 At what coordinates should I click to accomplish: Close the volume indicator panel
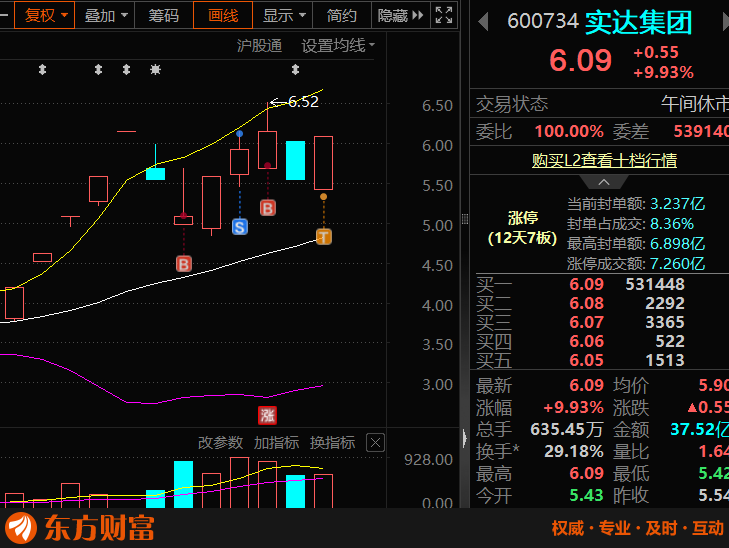(375, 442)
